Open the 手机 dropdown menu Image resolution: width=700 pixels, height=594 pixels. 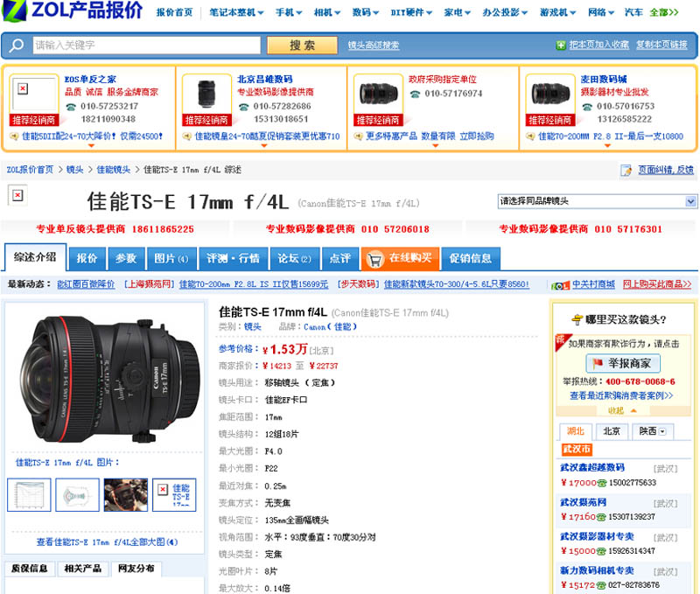[x=289, y=12]
